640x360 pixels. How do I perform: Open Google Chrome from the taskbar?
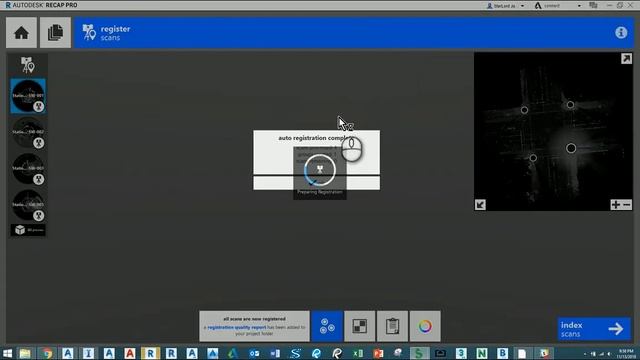coord(47,353)
